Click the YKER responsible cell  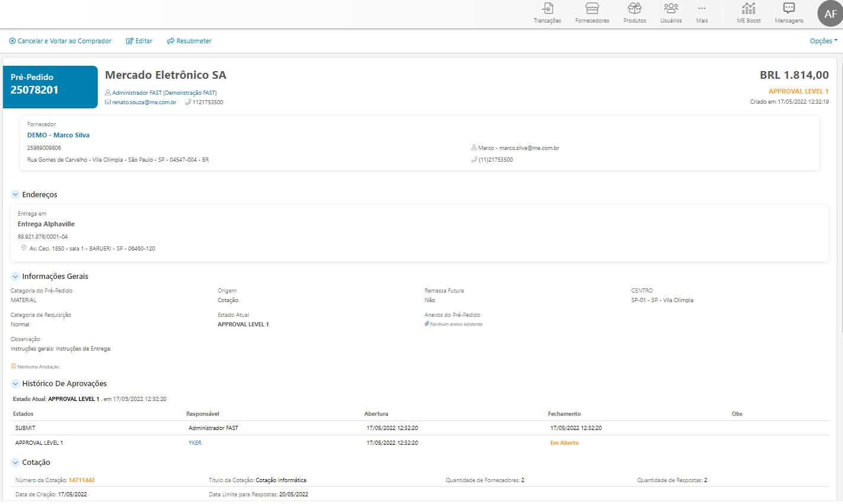(x=195, y=443)
